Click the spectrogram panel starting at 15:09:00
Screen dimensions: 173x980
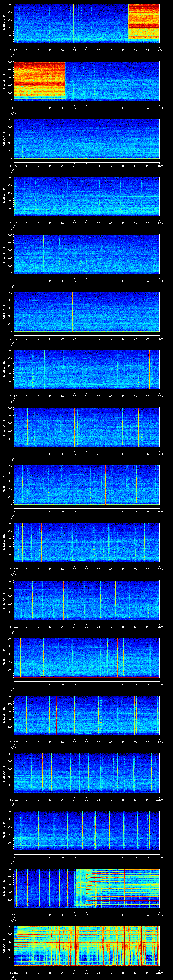coord(87,81)
